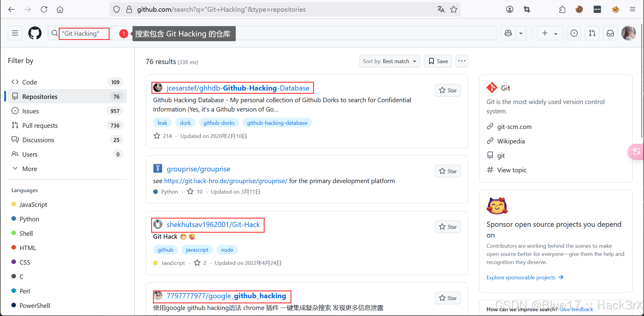The width and height of the screenshot is (644, 316).
Task: Open the Issues icon in GitHub header
Action: click(x=574, y=33)
